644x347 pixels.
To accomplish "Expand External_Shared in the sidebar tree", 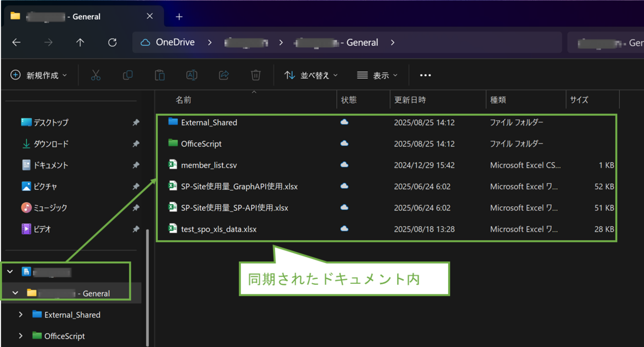I will (x=21, y=315).
